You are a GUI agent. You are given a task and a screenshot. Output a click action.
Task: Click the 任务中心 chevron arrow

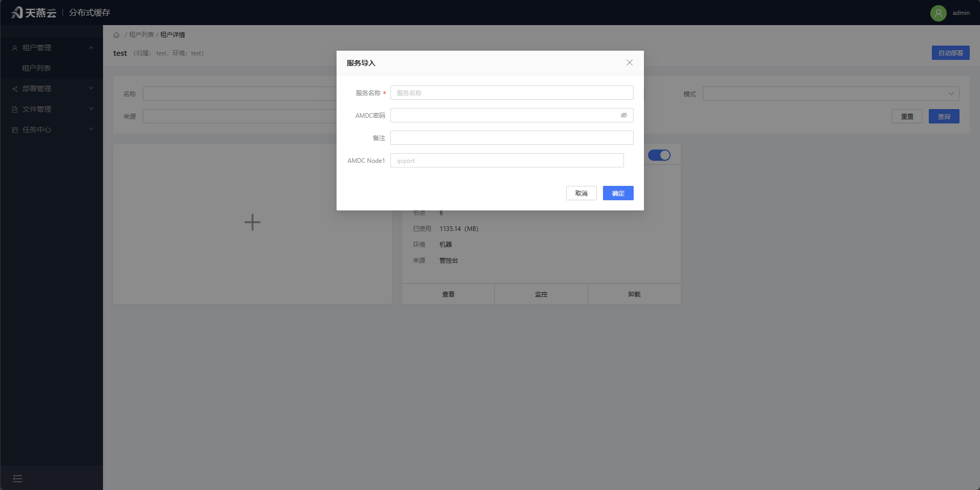point(91,129)
